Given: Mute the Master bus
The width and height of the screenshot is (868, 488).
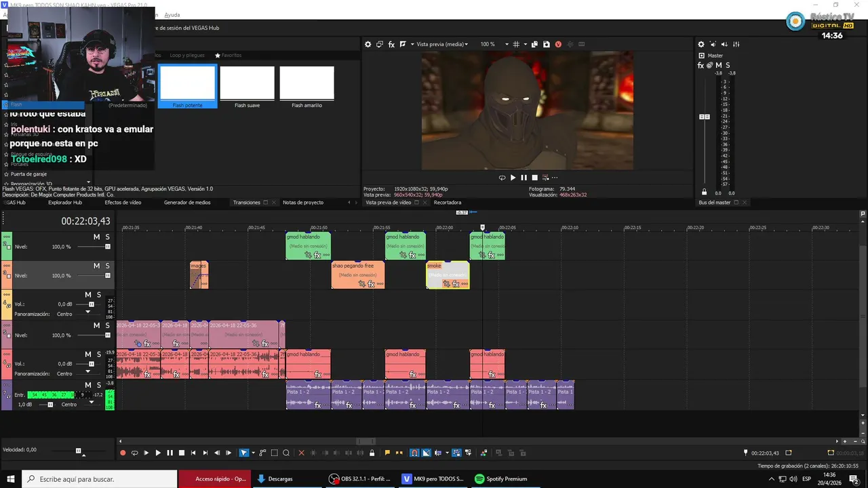Looking at the screenshot, I should [718, 65].
